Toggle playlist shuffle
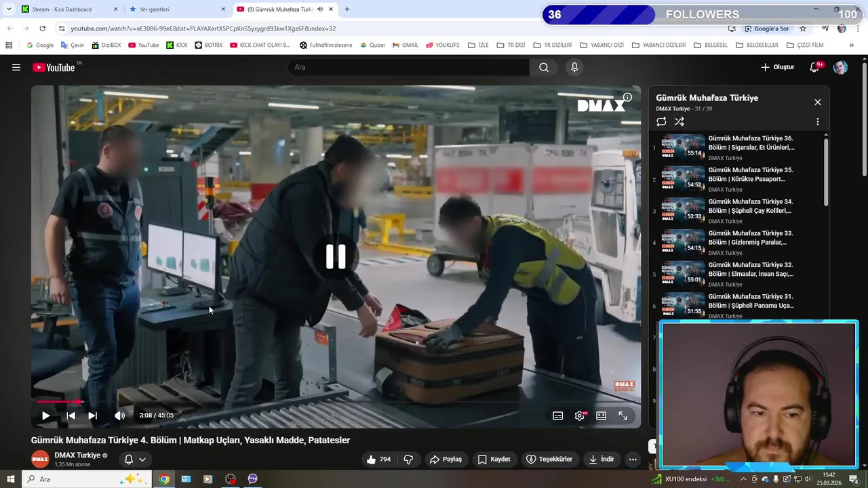Screen dimensions: 868x488 click(679, 122)
